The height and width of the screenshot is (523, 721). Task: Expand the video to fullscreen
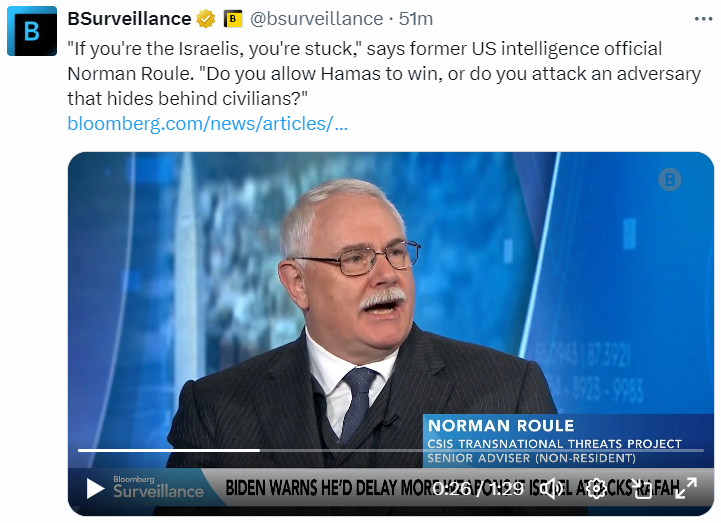686,488
